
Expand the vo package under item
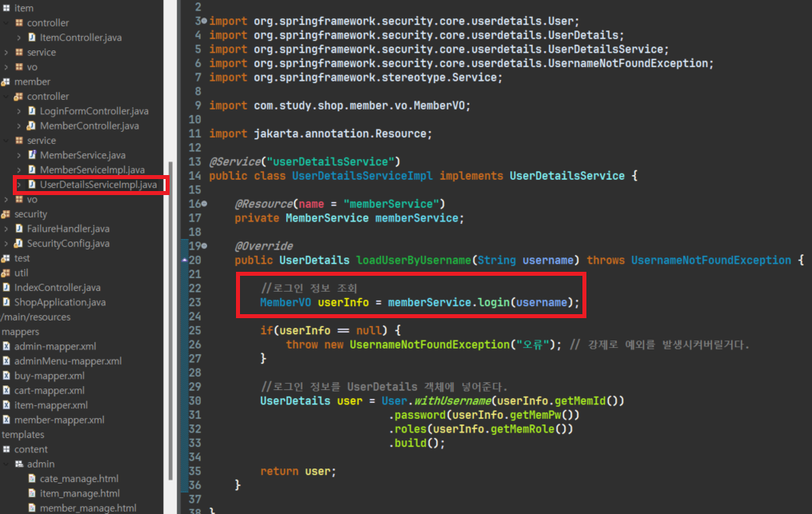[x=6, y=67]
